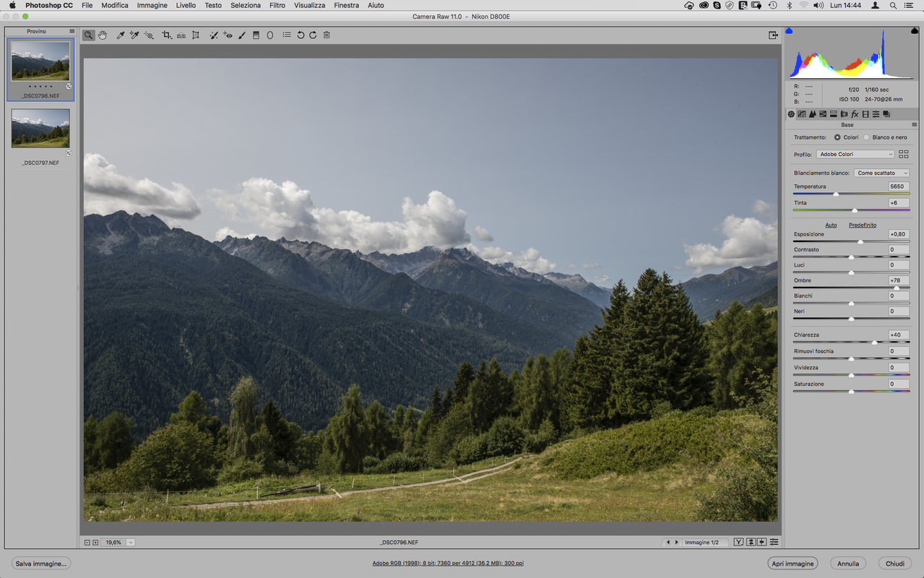Go to the next image arrow
This screenshot has height=578, width=924.
coord(677,542)
